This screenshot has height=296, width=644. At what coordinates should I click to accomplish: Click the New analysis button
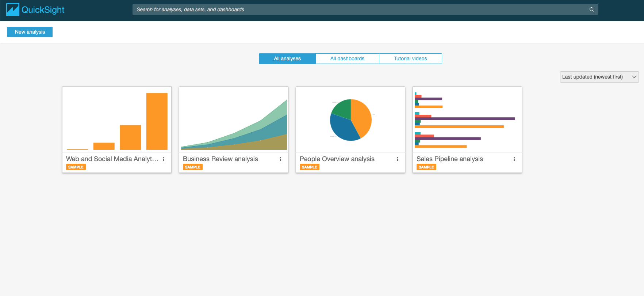[30, 32]
